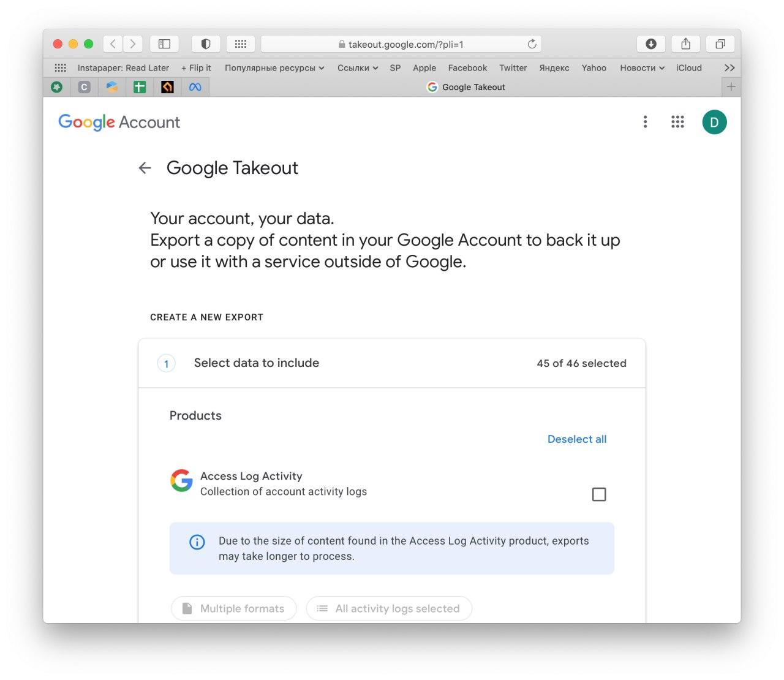Click Deselect all link

tap(577, 439)
